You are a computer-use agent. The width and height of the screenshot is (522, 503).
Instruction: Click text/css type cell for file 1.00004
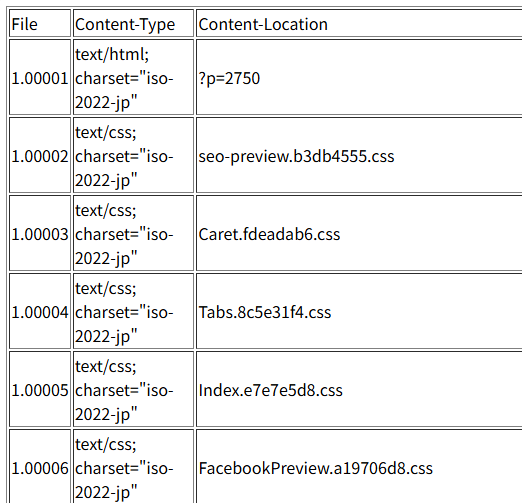click(x=133, y=311)
